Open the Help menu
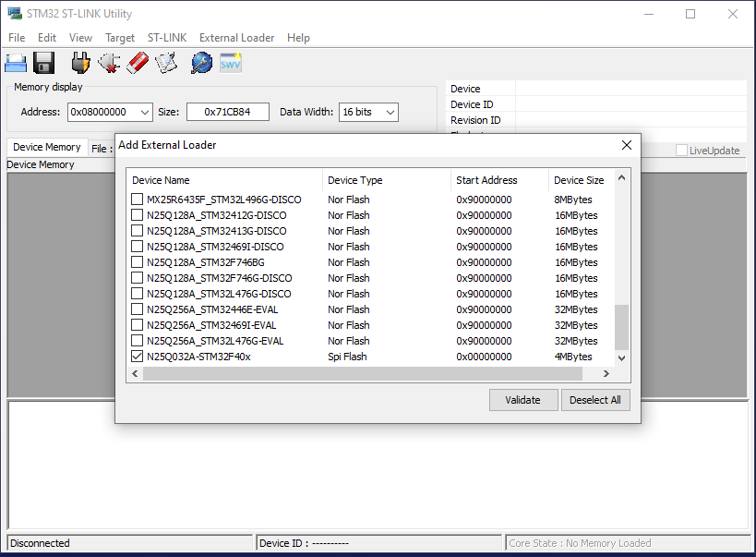This screenshot has height=557, width=756. [298, 38]
